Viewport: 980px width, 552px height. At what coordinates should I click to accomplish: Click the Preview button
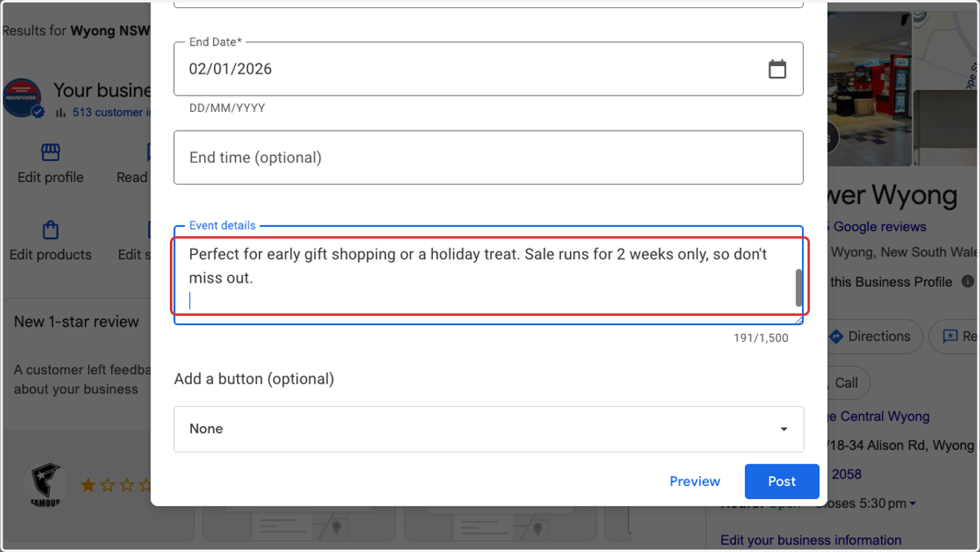(695, 481)
